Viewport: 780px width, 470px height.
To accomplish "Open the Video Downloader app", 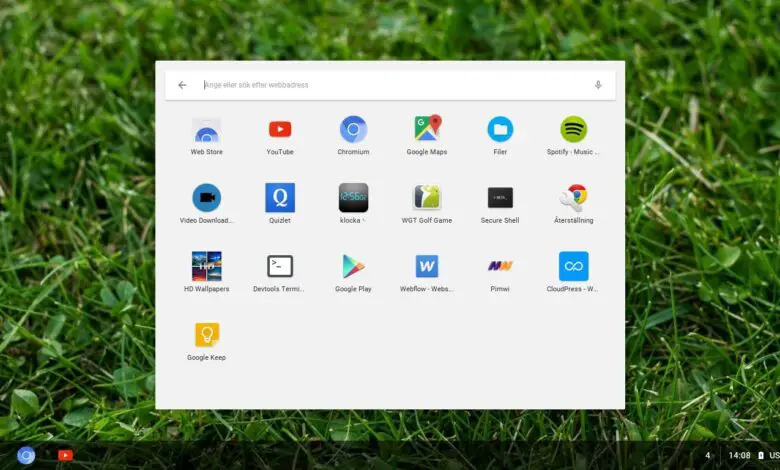I will click(206, 197).
